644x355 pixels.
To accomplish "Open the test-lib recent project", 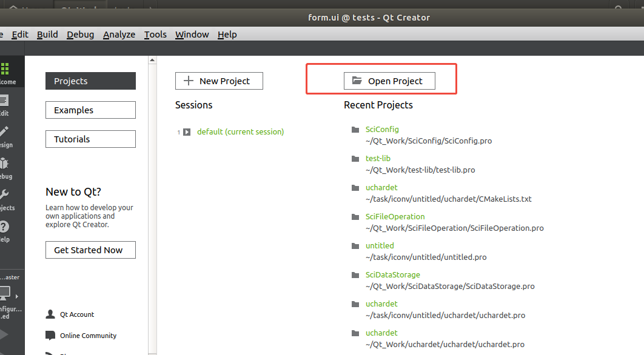I will 378,158.
